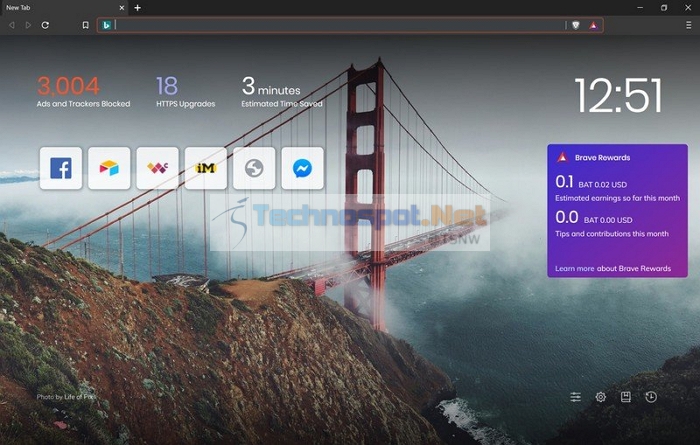
Task: Open a new tab with plus button
Action: pos(138,8)
